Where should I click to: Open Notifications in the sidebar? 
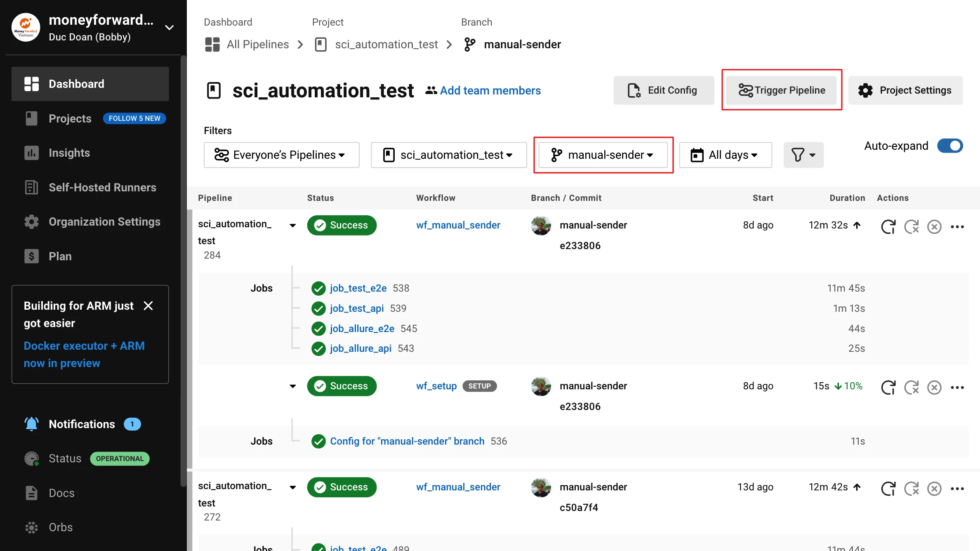pyautogui.click(x=82, y=424)
